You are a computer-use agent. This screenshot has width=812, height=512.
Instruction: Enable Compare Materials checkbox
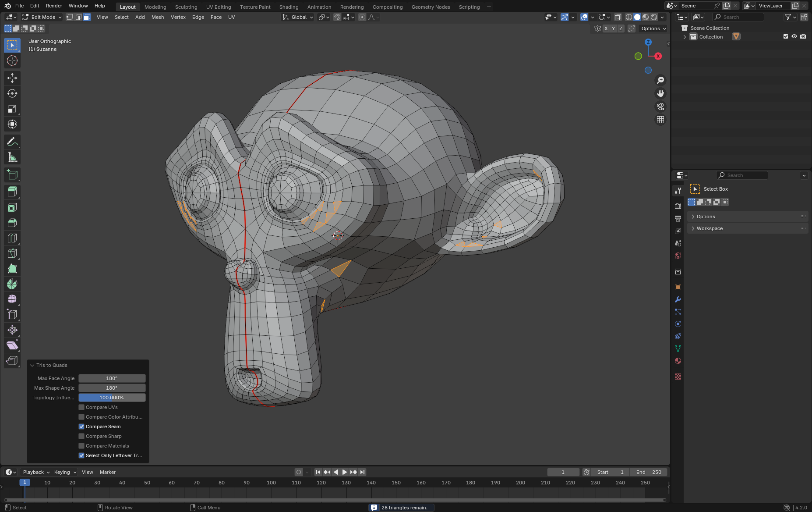(81, 446)
